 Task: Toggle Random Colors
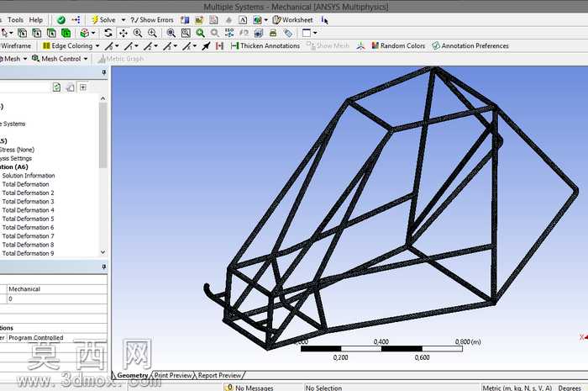coord(398,45)
